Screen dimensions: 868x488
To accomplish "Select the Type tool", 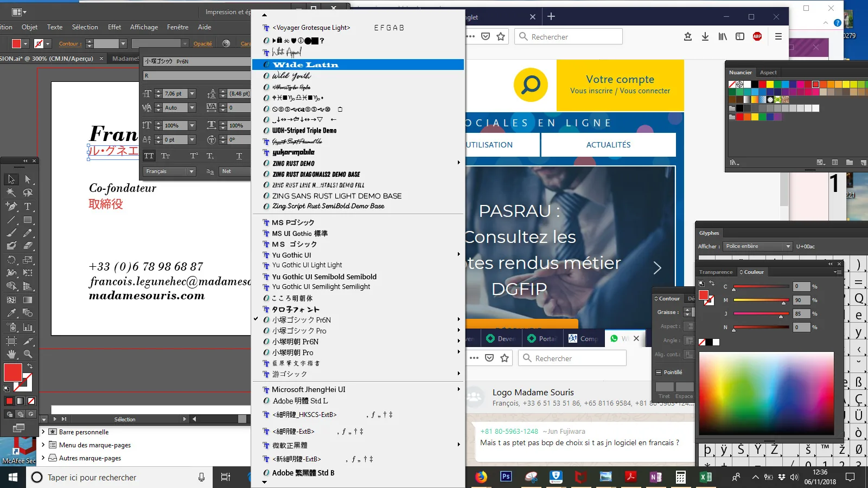I will click(x=28, y=206).
